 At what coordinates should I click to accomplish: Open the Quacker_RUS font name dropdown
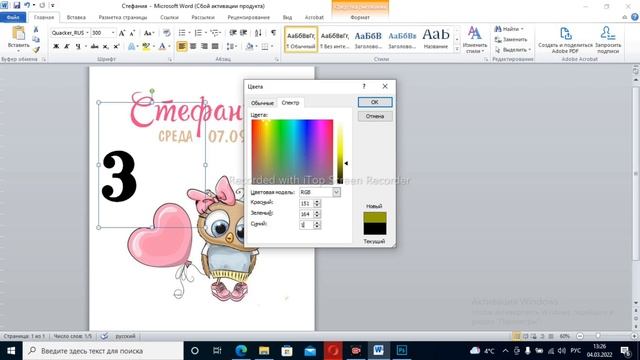tap(87, 33)
